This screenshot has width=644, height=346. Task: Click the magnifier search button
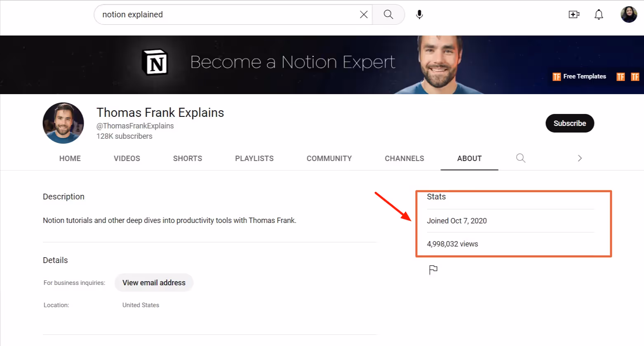pyautogui.click(x=388, y=14)
